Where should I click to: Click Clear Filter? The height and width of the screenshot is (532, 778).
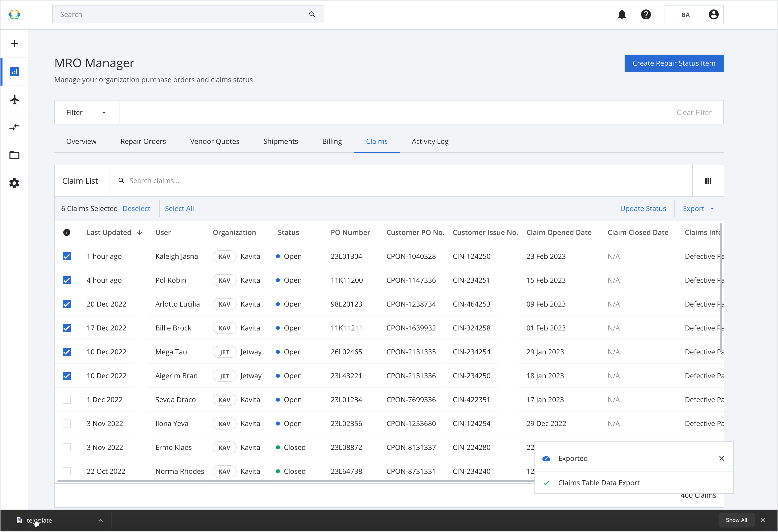pos(694,112)
